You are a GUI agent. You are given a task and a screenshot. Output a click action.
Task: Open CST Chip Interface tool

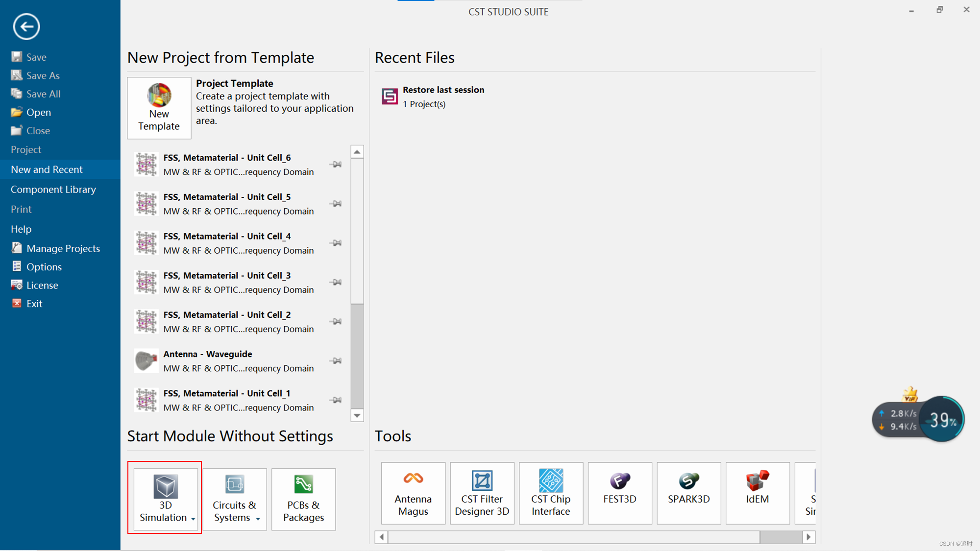pyautogui.click(x=551, y=493)
